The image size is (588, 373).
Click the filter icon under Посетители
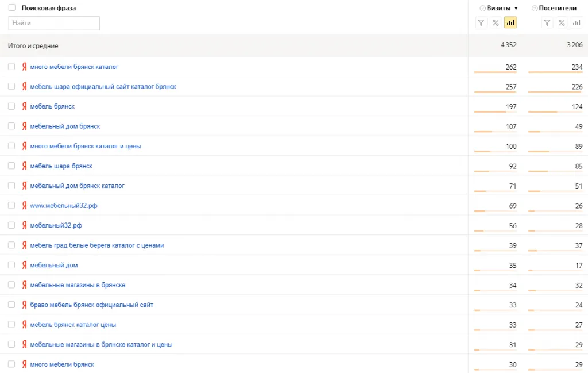(x=547, y=23)
